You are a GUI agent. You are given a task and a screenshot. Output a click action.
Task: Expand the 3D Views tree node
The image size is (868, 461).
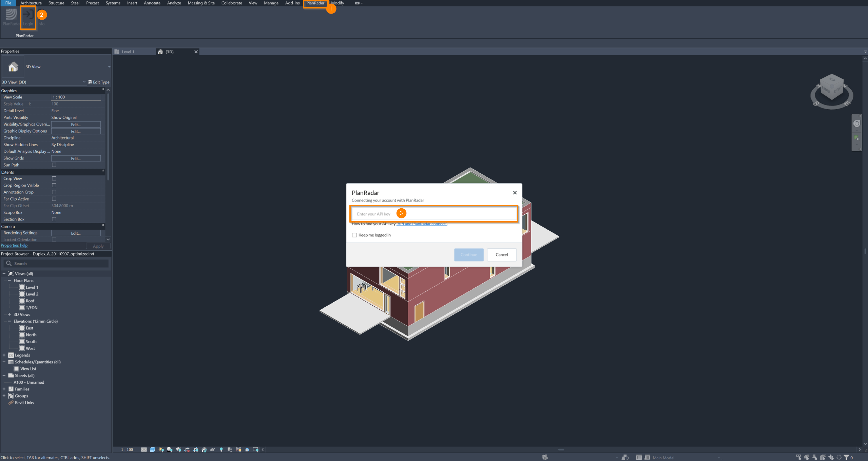pos(9,314)
